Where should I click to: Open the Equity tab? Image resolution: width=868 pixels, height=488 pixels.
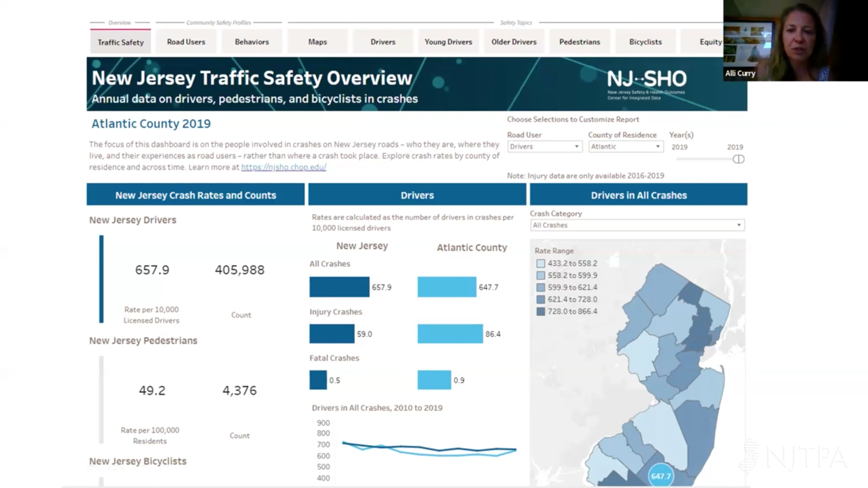pyautogui.click(x=710, y=41)
